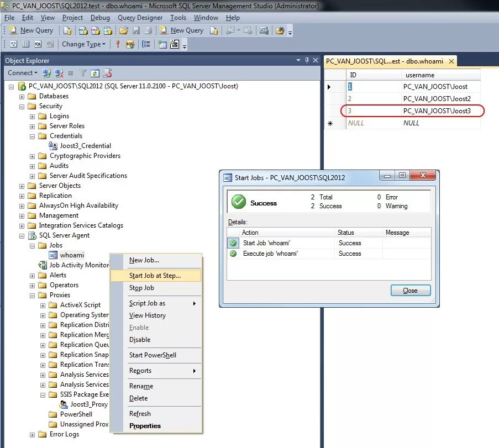499x448 pixels.
Task: Select the PowerShell proxy folder
Action: 76,414
